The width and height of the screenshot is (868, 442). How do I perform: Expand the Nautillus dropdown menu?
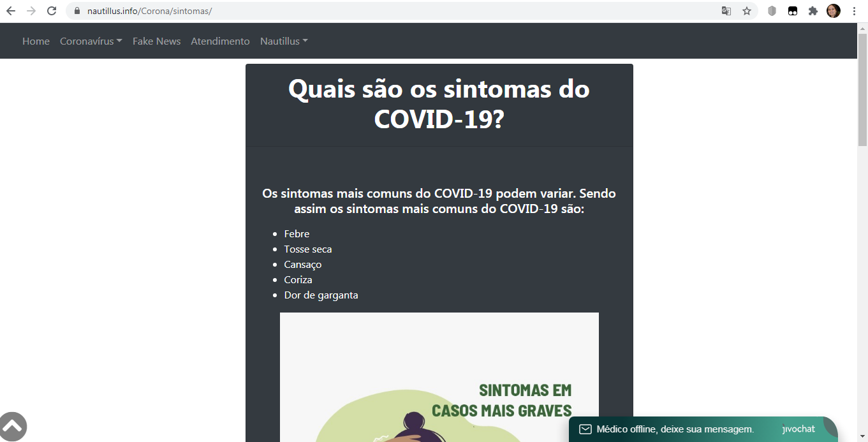pos(283,41)
